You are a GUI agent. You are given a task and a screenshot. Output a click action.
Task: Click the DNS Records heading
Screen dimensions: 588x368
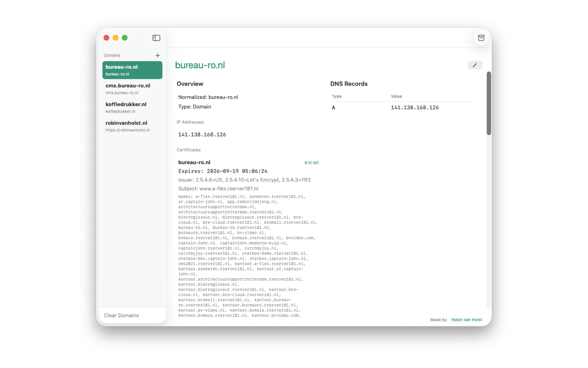tap(349, 84)
